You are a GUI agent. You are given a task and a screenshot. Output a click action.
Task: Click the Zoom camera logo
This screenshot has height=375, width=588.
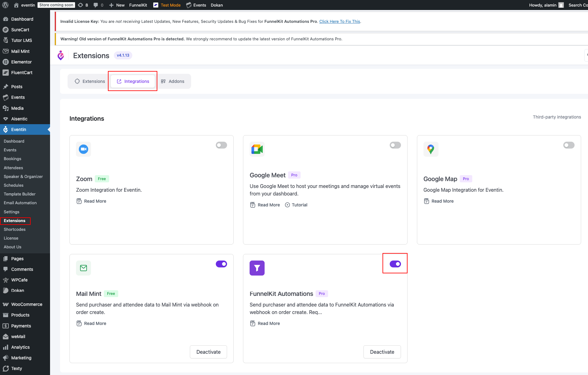tap(84, 149)
